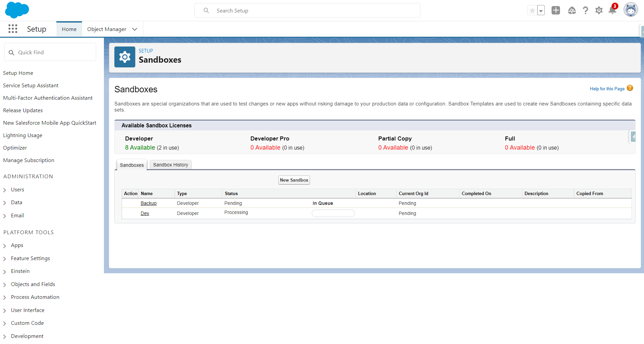Screen dimensions: 644x344
Task: Click the New Sandbox button
Action: pyautogui.click(x=294, y=180)
